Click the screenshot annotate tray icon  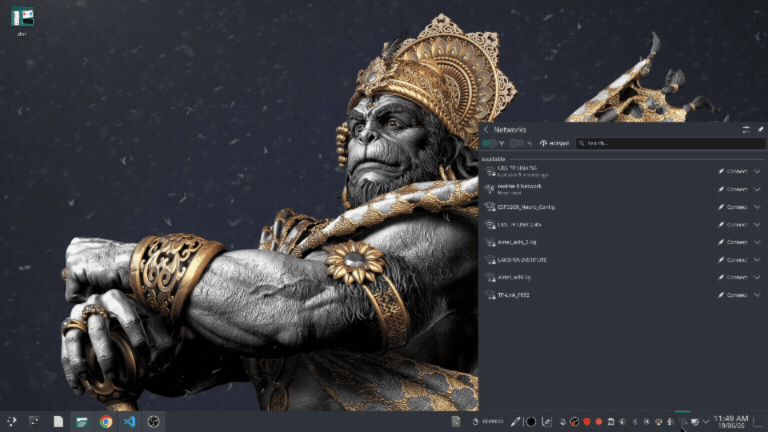click(547, 421)
